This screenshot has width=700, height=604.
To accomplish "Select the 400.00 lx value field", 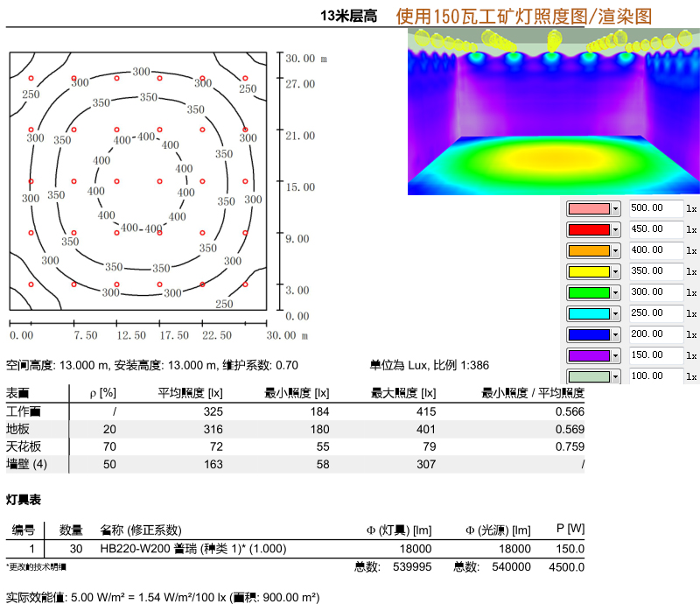I will 655,250.
